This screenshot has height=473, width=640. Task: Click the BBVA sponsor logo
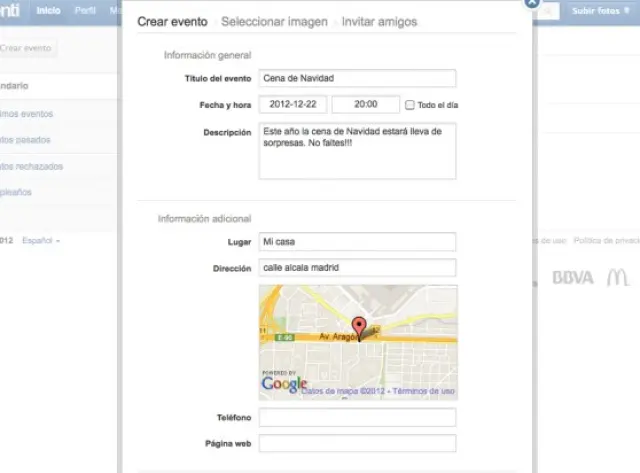click(573, 277)
